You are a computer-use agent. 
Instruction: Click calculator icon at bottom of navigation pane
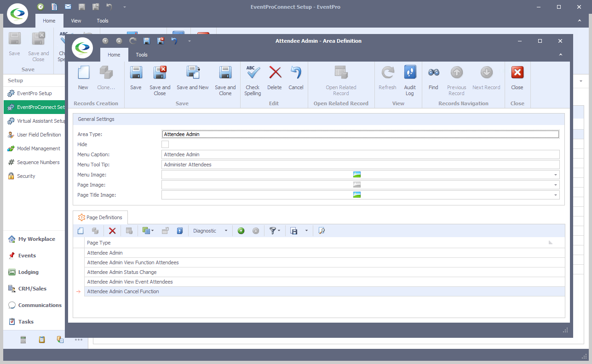click(23, 340)
